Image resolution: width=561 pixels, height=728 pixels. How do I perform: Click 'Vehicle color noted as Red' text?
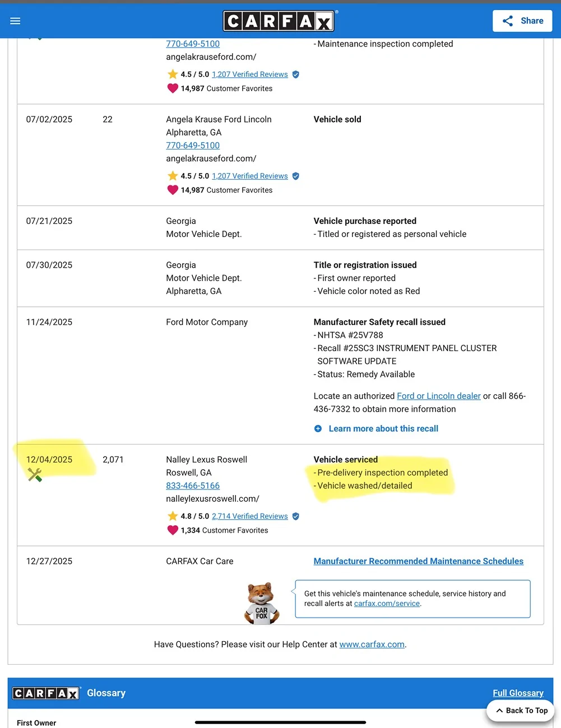(369, 291)
